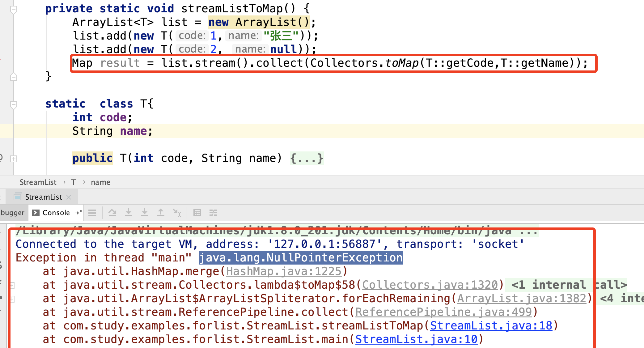Open the Collectors.java:1320 source link
The width and height of the screenshot is (644, 348).
click(x=430, y=285)
